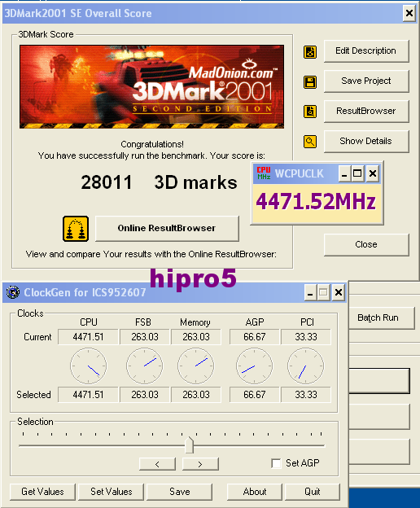Image resolution: width=420 pixels, height=508 pixels.
Task: Click the Show Details button
Action: (x=366, y=142)
